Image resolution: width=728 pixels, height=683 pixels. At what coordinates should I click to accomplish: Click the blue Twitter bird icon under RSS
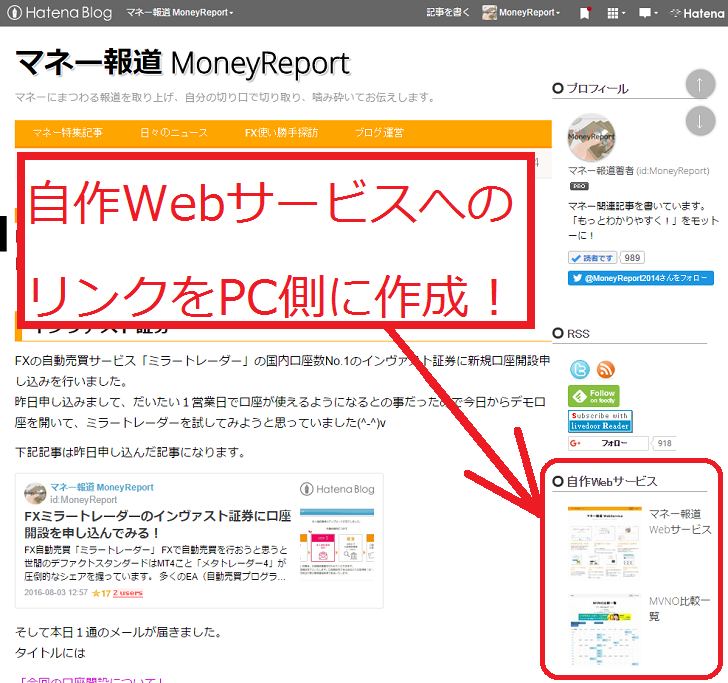tap(579, 370)
